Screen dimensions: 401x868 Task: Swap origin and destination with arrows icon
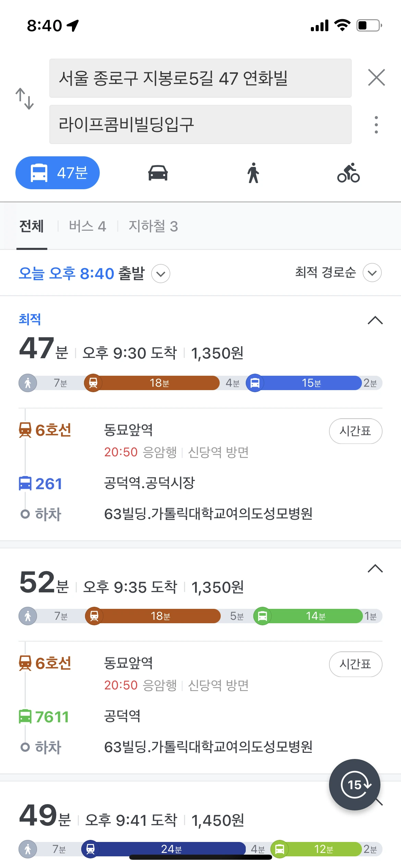click(25, 99)
